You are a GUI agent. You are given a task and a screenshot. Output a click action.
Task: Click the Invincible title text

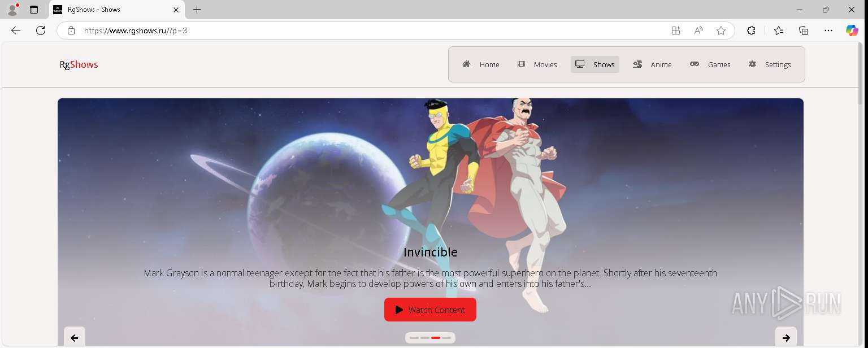(x=431, y=252)
